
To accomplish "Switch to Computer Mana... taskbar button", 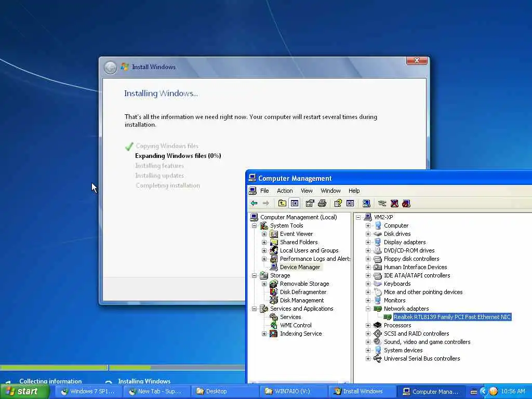I will pyautogui.click(x=430, y=391).
